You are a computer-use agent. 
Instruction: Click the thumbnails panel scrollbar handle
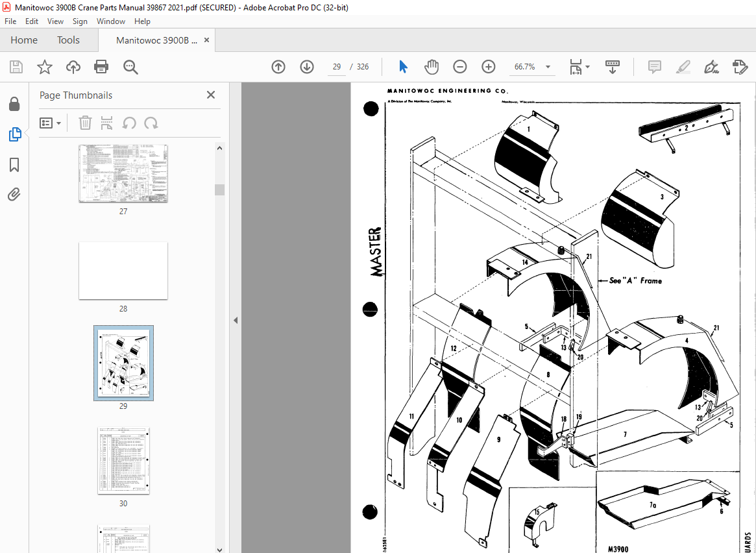(x=219, y=190)
